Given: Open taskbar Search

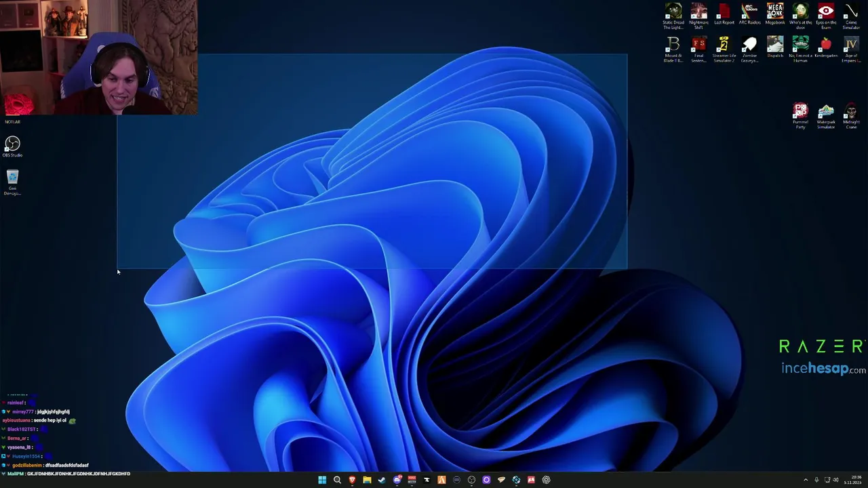Looking at the screenshot, I should (x=337, y=480).
